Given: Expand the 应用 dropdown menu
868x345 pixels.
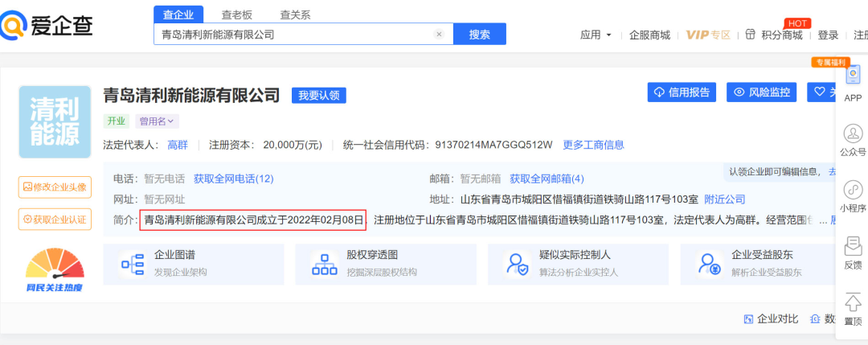Looking at the screenshot, I should [x=596, y=35].
